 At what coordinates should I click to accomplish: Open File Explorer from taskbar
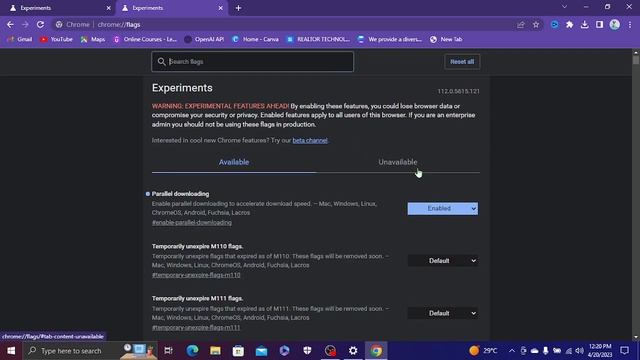(216, 351)
